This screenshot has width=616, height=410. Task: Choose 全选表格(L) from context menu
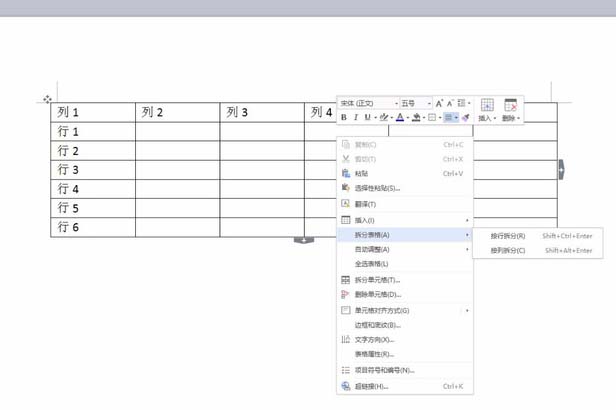pos(405,264)
